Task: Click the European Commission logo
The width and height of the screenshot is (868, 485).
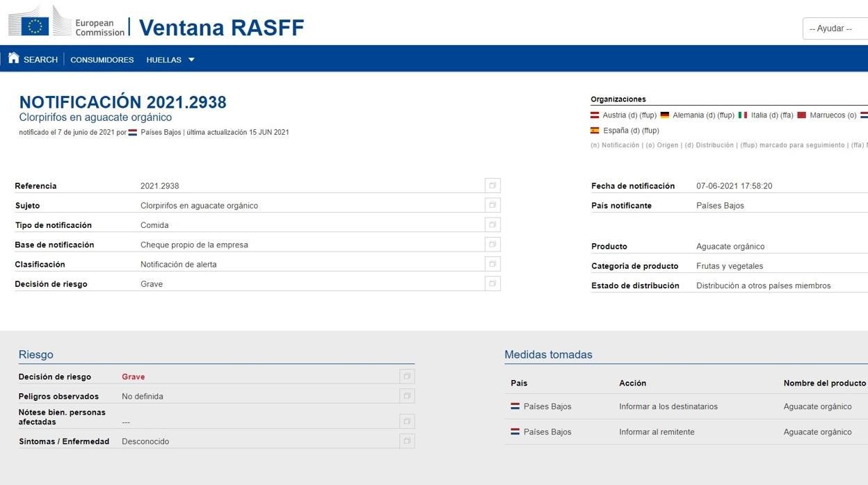Action: coord(66,23)
